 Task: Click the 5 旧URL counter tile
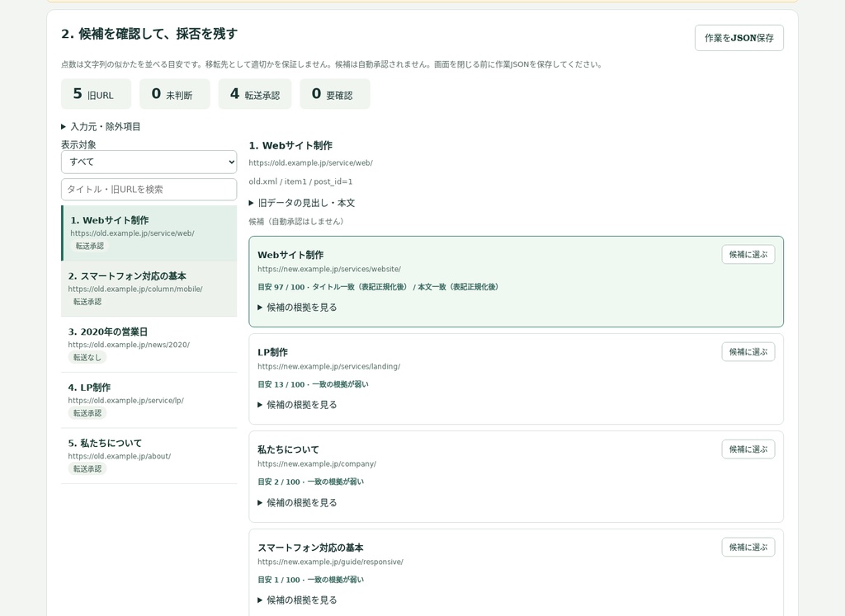(96, 94)
